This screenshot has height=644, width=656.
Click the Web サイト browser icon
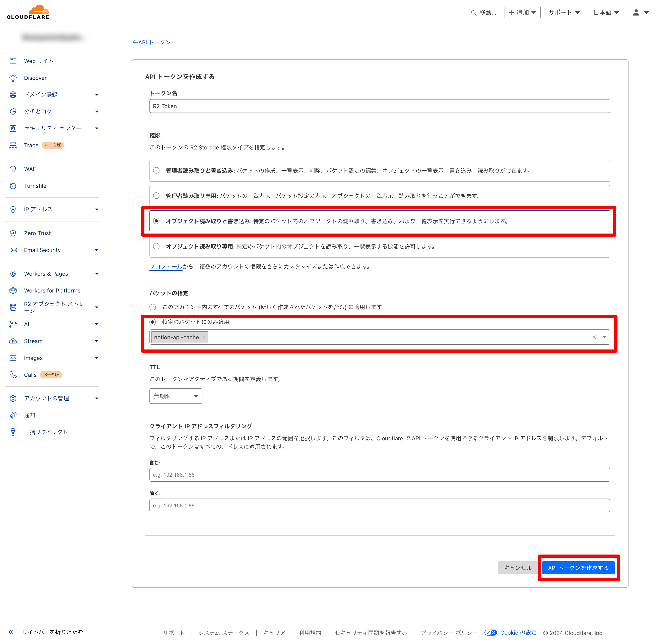(x=13, y=61)
